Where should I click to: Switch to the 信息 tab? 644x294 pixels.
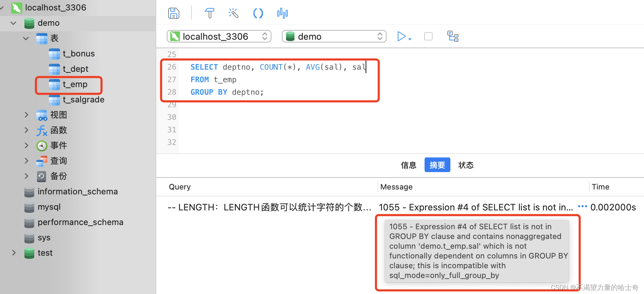(409, 165)
